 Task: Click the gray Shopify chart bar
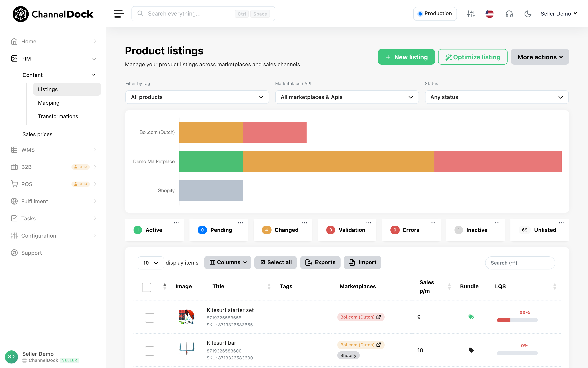[x=211, y=191]
